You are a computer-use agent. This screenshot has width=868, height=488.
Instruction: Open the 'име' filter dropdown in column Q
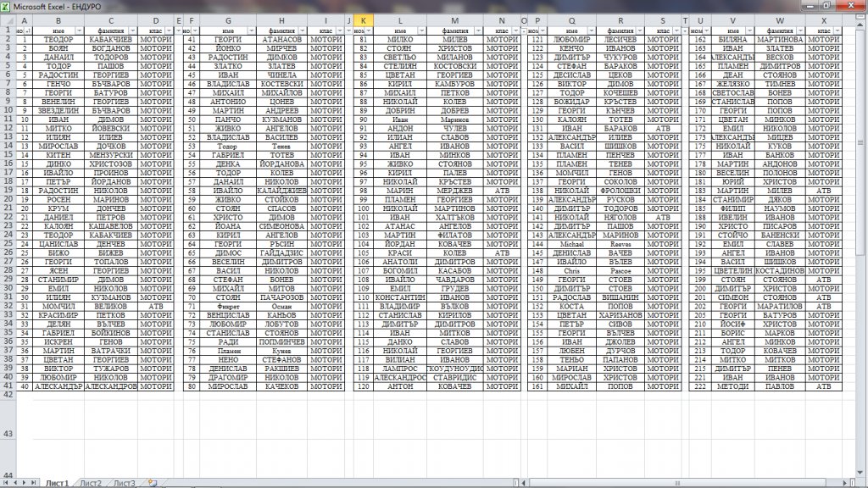point(591,31)
